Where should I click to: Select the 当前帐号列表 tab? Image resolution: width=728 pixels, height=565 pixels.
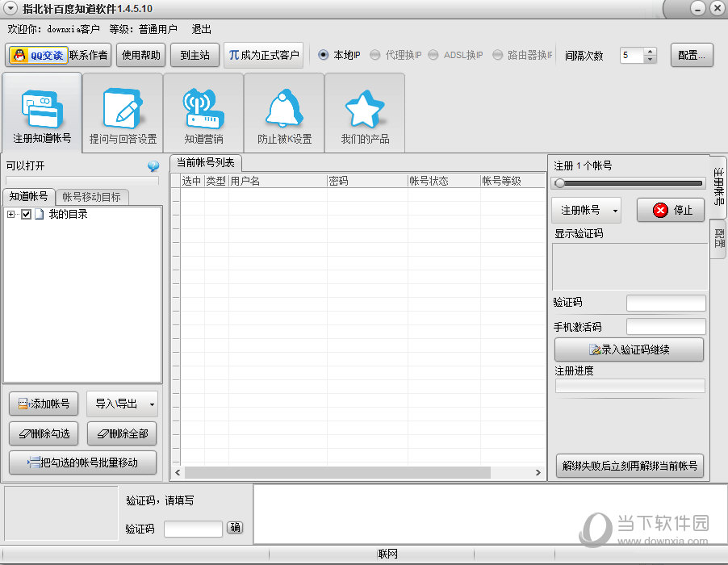point(206,162)
